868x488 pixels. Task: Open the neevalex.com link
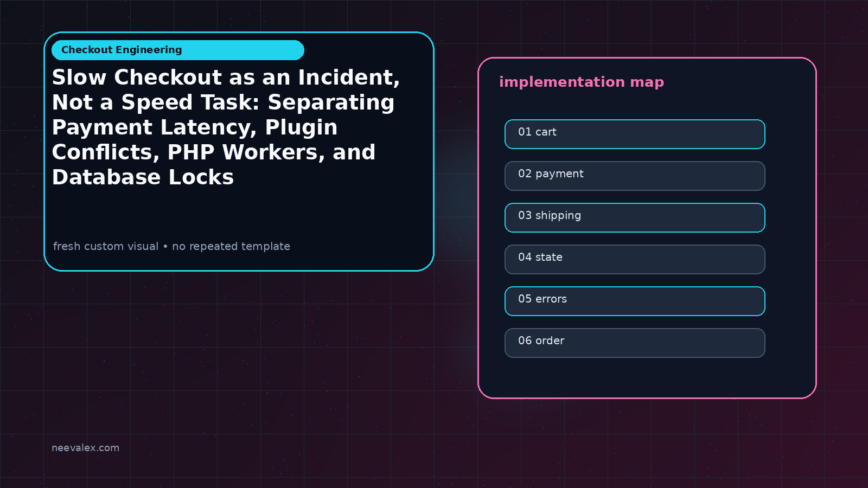(x=85, y=448)
